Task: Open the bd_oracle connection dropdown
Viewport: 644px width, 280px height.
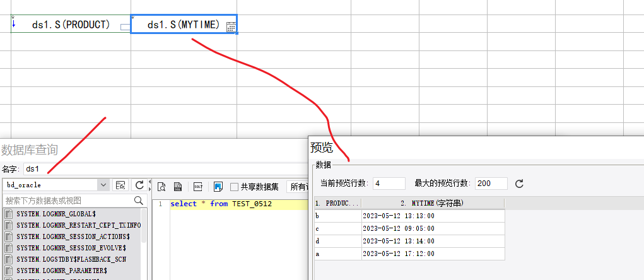Action: coord(103,185)
